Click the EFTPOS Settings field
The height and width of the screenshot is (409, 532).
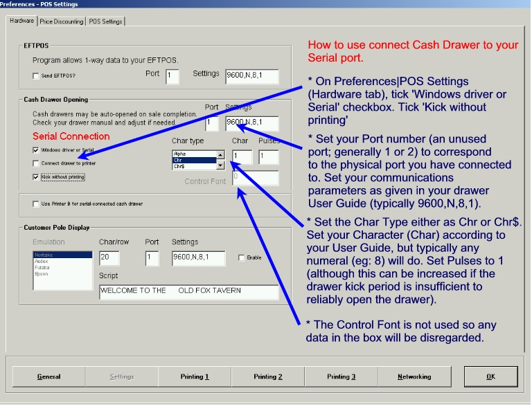(x=252, y=77)
